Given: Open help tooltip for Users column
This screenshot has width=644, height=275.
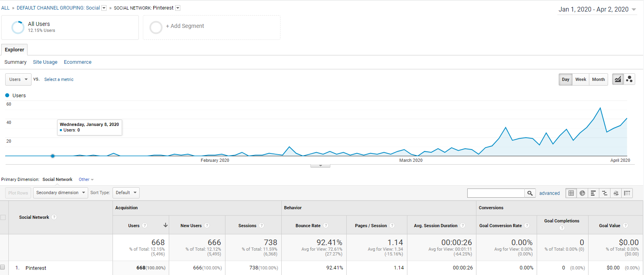Looking at the screenshot, I should (x=145, y=226).
